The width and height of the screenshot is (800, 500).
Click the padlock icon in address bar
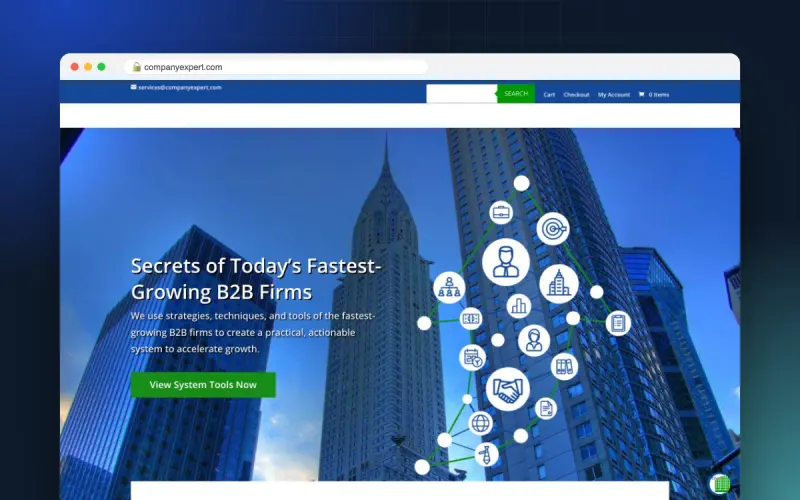click(136, 67)
